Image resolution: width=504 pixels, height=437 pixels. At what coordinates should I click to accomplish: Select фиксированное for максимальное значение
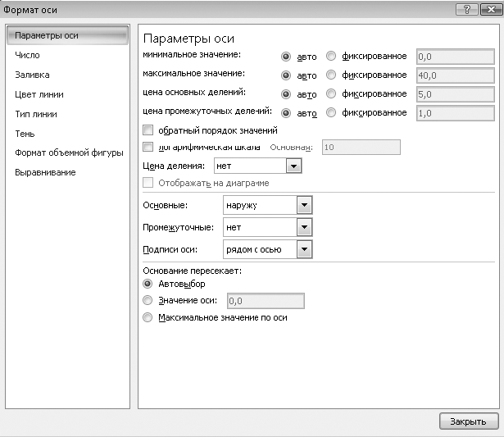coord(331,75)
